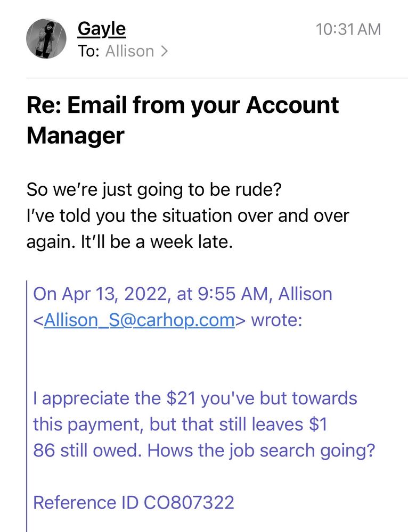Expand recipient details with the chevron arrow
This screenshot has width=408, height=532.
[164, 51]
